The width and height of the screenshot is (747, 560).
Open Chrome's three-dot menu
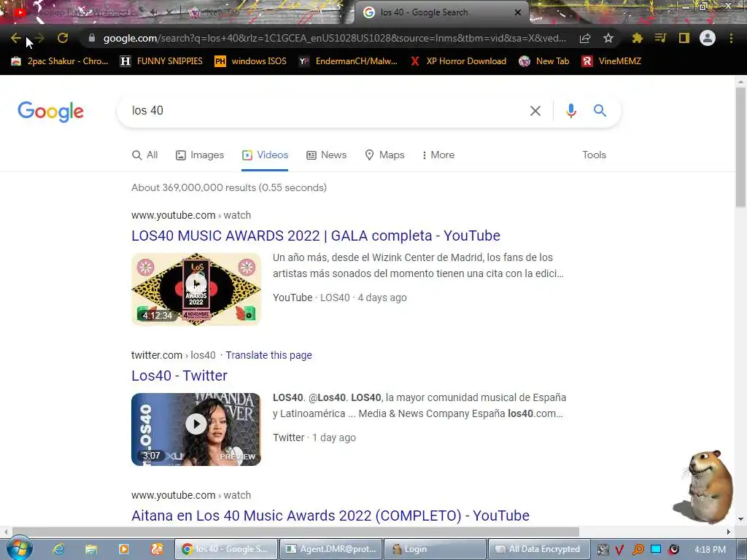[x=731, y=38]
